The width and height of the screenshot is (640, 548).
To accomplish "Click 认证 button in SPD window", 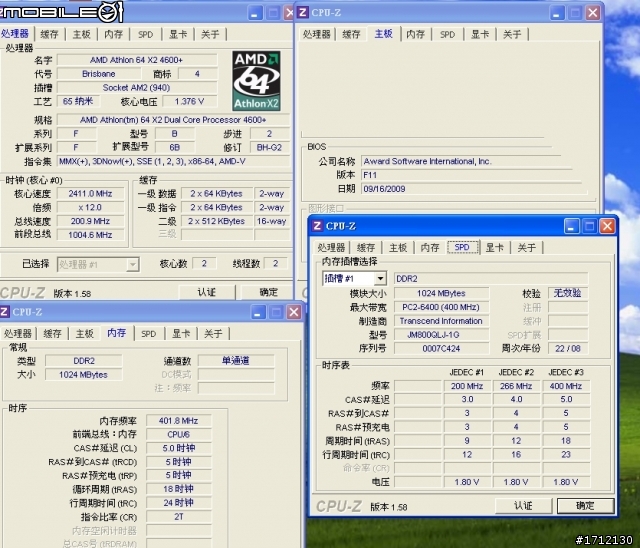I will [x=523, y=506].
